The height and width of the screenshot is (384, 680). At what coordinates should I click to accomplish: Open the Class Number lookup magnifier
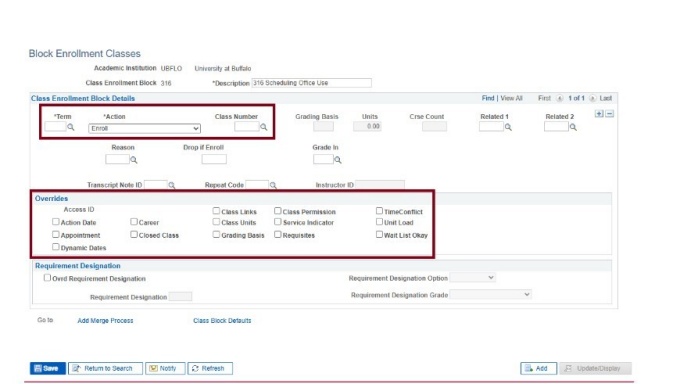(x=264, y=127)
